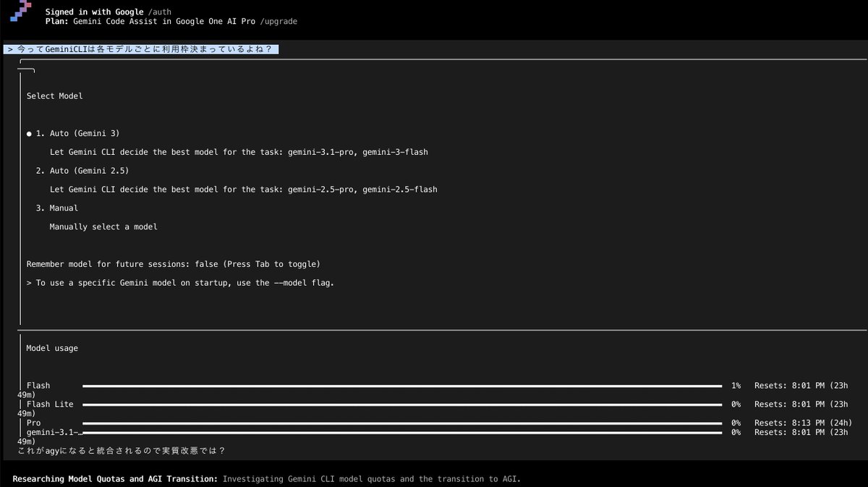Click 'Resets: 8:01 PM' in the Flash row
Viewport: 868px width, 487px height.
[x=788, y=386]
